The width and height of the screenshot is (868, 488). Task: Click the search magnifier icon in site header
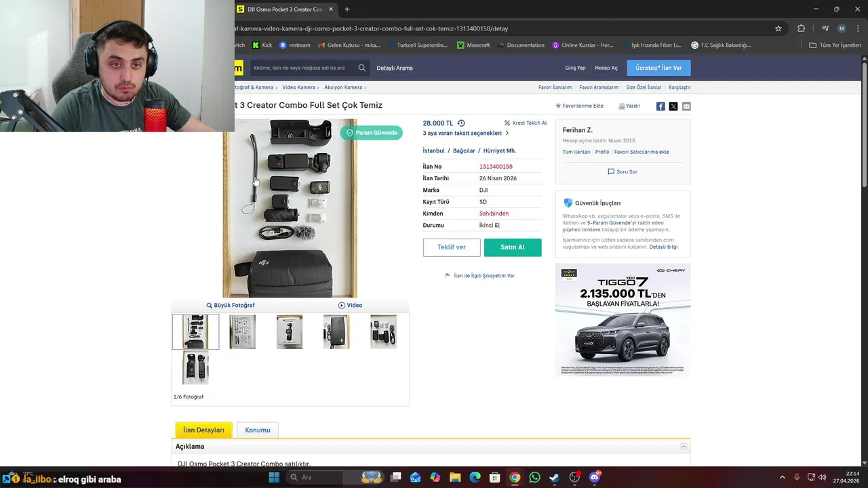coord(362,68)
